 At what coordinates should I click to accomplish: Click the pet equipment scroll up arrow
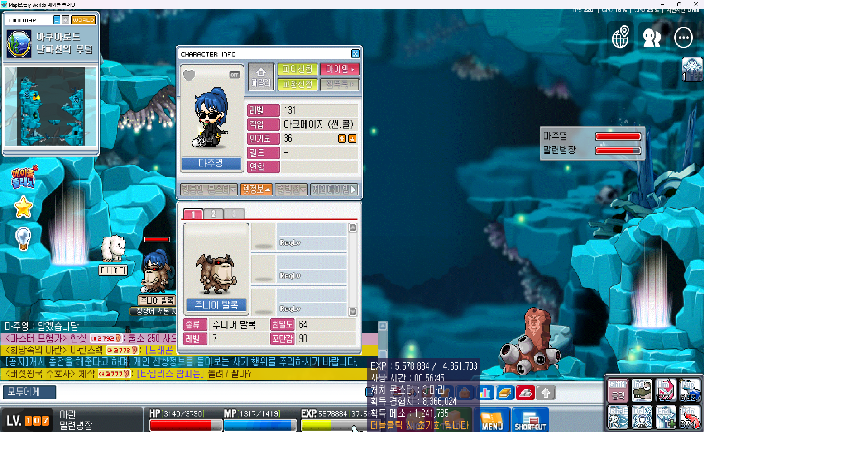353,228
